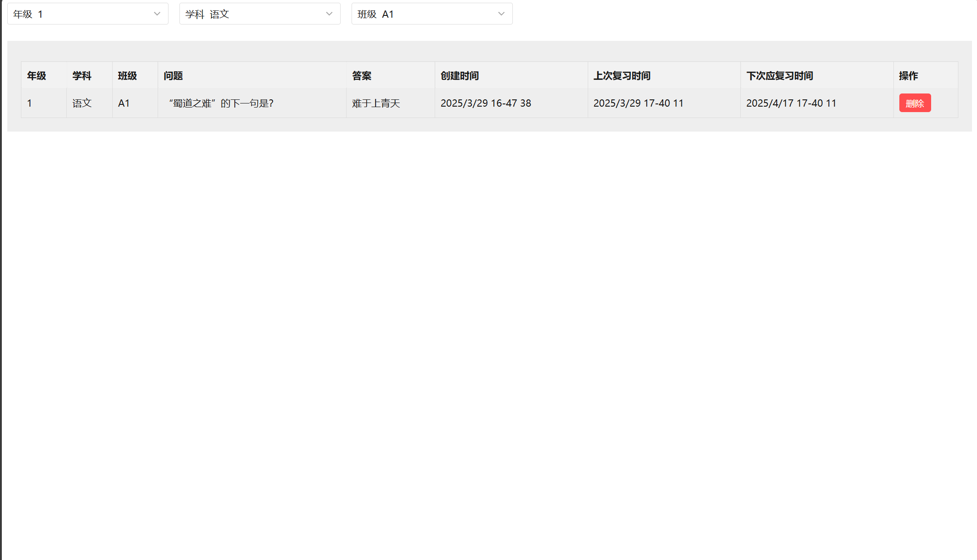The height and width of the screenshot is (560, 977).
Task: Select the question cell about 蜀道之难
Action: coord(221,103)
